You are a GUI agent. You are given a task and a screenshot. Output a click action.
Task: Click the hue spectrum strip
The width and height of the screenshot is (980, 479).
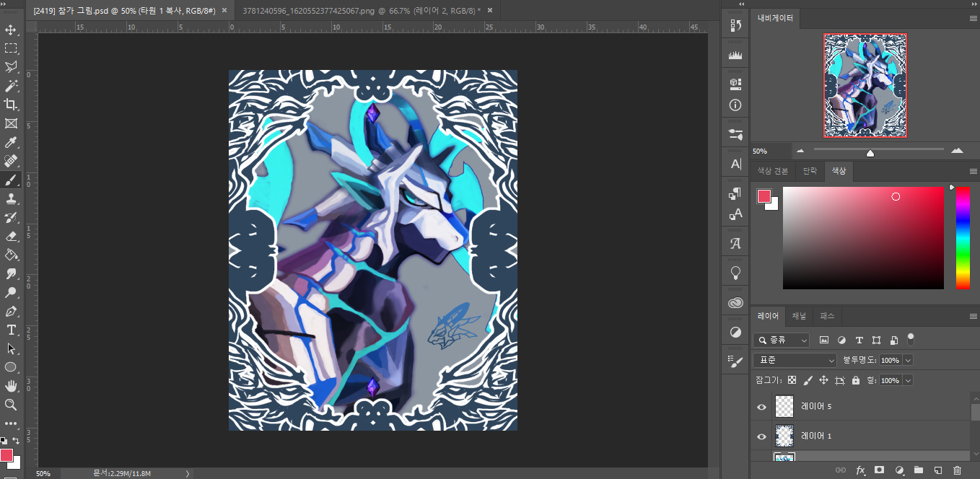click(963, 238)
